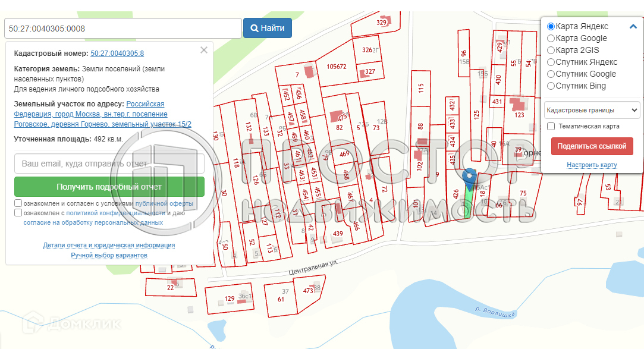Screen dimensions: 644x349
Task: Click the parcel labeled 426
Action: tap(456, 194)
